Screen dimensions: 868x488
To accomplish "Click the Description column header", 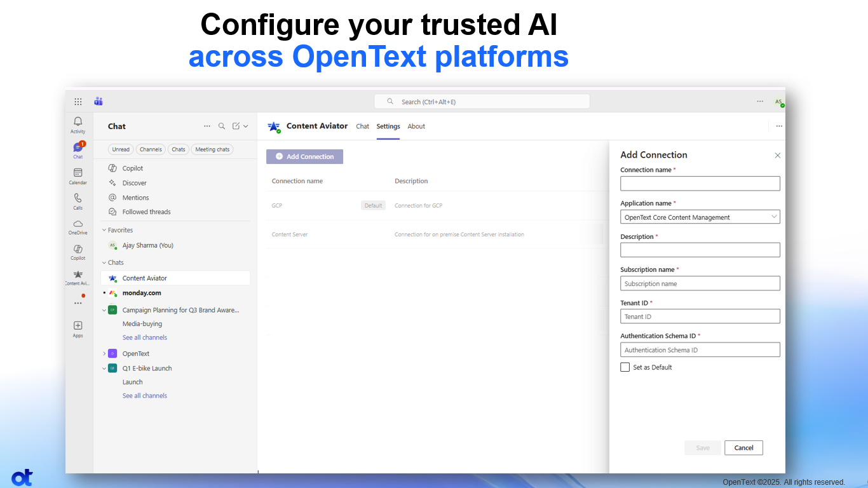I will [411, 181].
